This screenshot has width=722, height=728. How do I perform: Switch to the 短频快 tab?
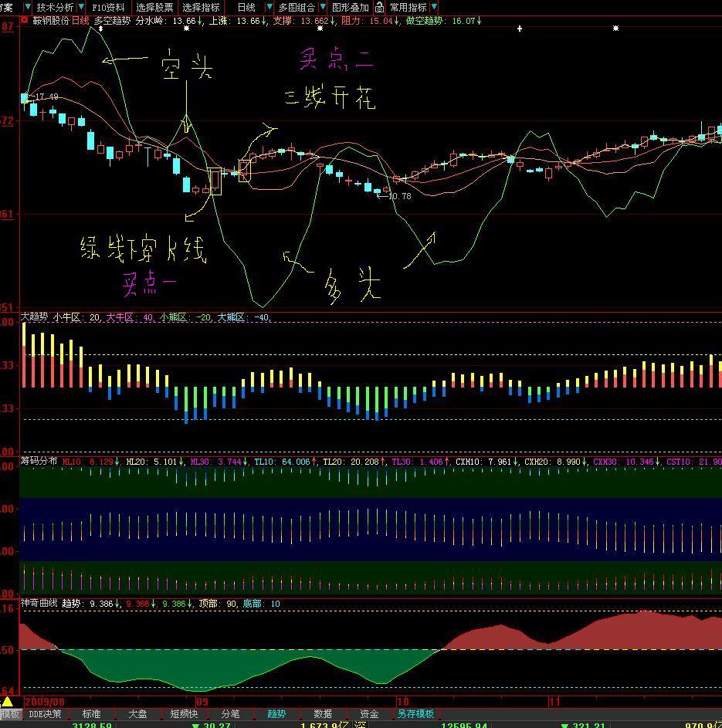[184, 713]
